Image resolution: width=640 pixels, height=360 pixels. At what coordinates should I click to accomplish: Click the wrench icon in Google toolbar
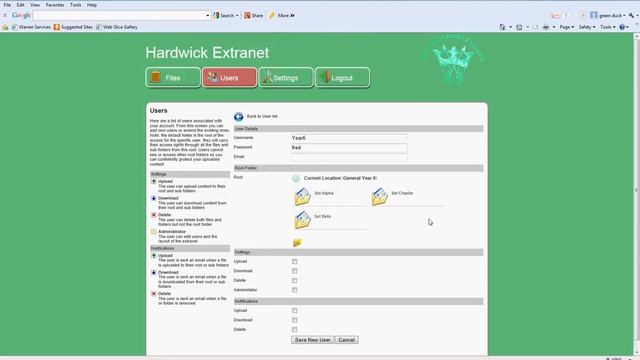click(x=631, y=16)
